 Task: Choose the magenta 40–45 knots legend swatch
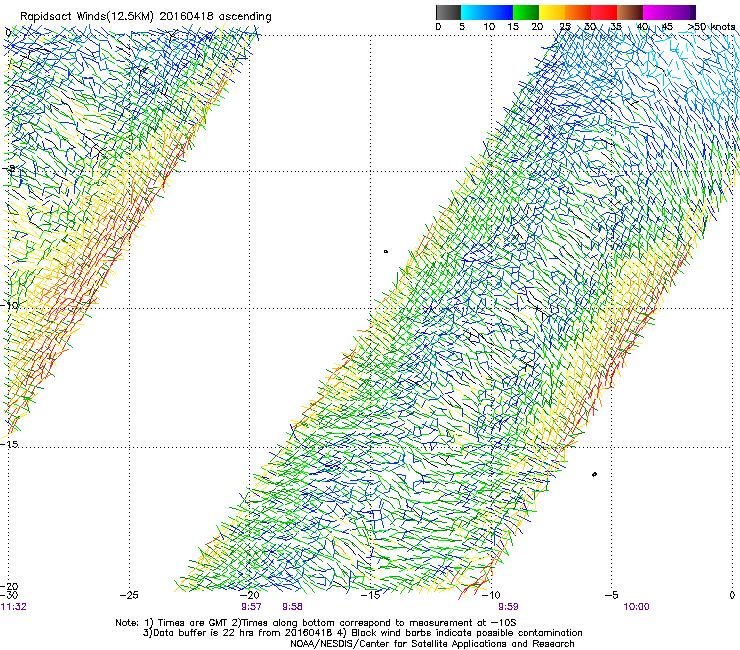pyautogui.click(x=658, y=12)
